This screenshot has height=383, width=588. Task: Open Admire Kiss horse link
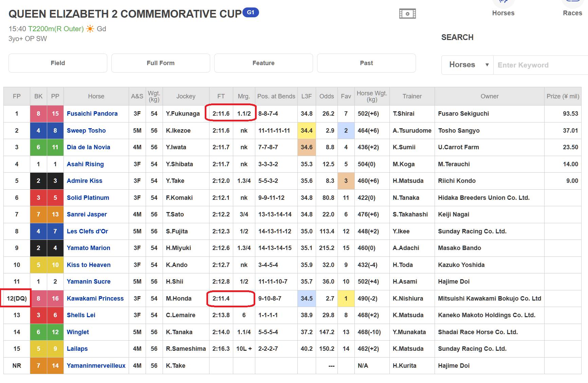85,181
